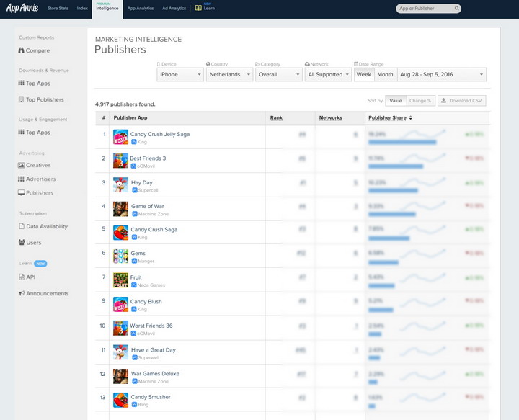Select the Week date range toggle
Screen dimensions: 519x420
click(364, 74)
